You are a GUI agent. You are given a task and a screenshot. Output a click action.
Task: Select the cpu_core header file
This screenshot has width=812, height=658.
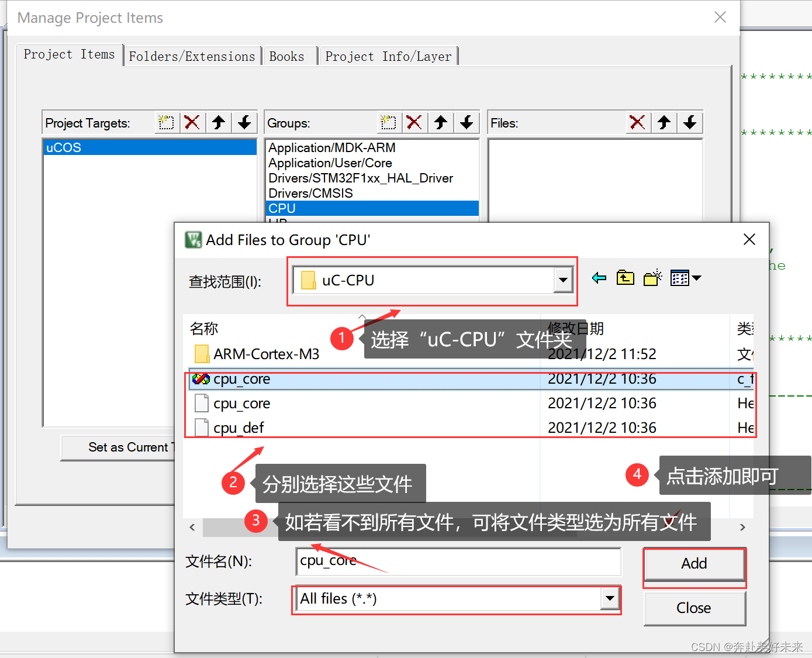pyautogui.click(x=471, y=404)
